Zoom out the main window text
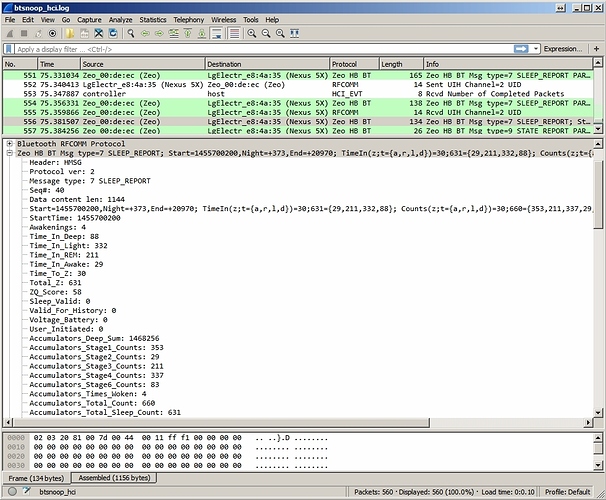This screenshot has height=500, width=606. [266, 34]
